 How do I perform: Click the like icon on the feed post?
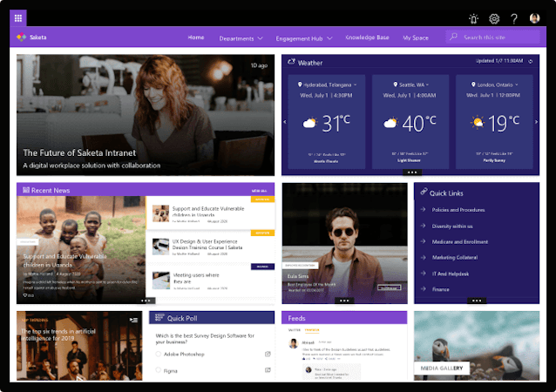point(303,359)
